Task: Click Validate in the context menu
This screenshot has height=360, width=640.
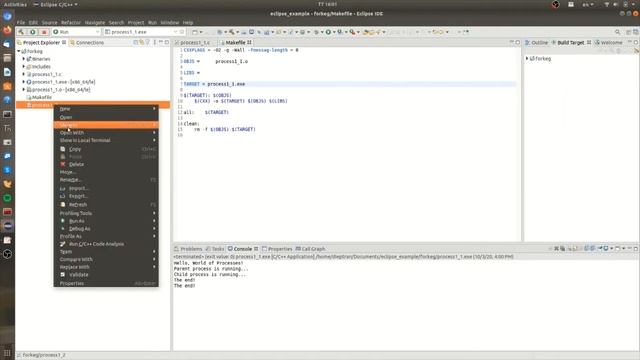Action: [106, 275]
